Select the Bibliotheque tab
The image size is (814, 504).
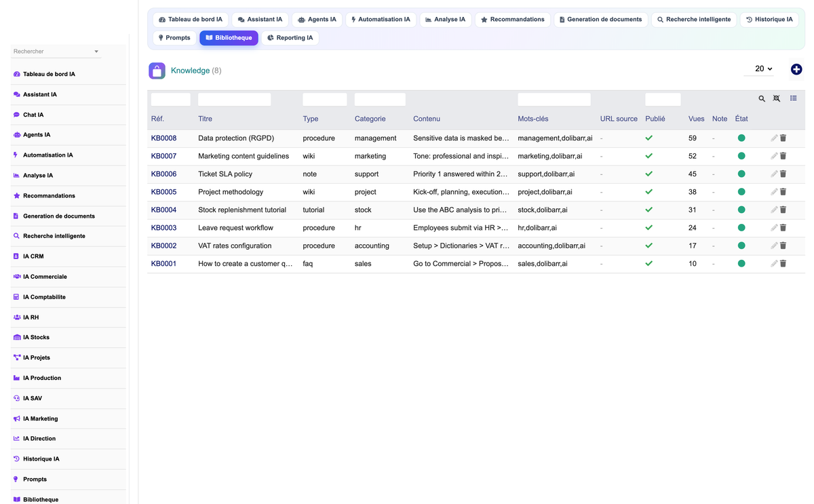(x=229, y=38)
